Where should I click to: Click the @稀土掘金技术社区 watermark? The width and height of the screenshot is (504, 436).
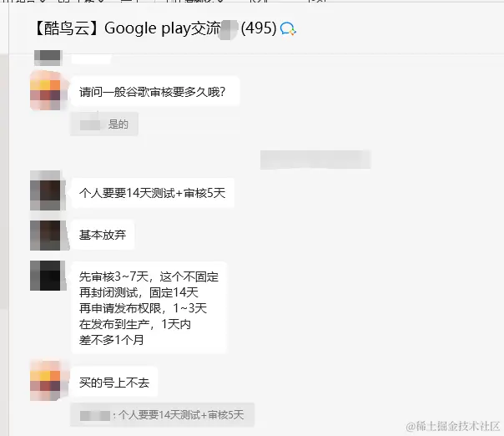point(452,426)
